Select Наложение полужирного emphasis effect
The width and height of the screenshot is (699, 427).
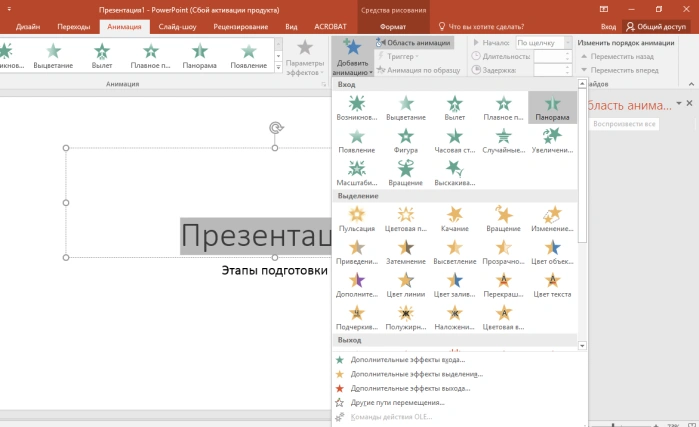(455, 318)
